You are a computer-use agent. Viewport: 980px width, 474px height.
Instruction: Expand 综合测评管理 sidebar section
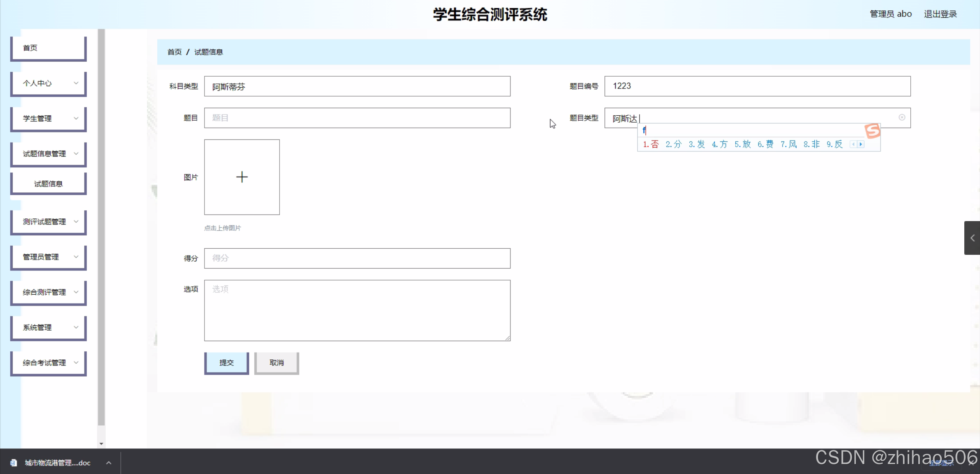[48, 292]
